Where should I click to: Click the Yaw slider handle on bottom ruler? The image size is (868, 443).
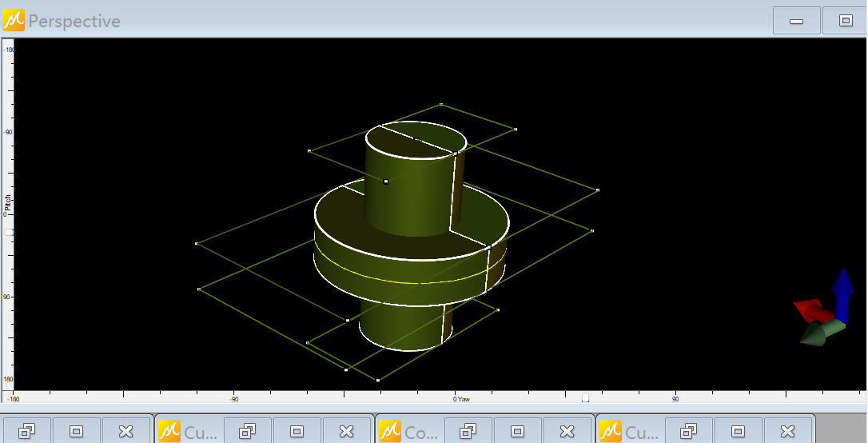pyautogui.click(x=585, y=397)
